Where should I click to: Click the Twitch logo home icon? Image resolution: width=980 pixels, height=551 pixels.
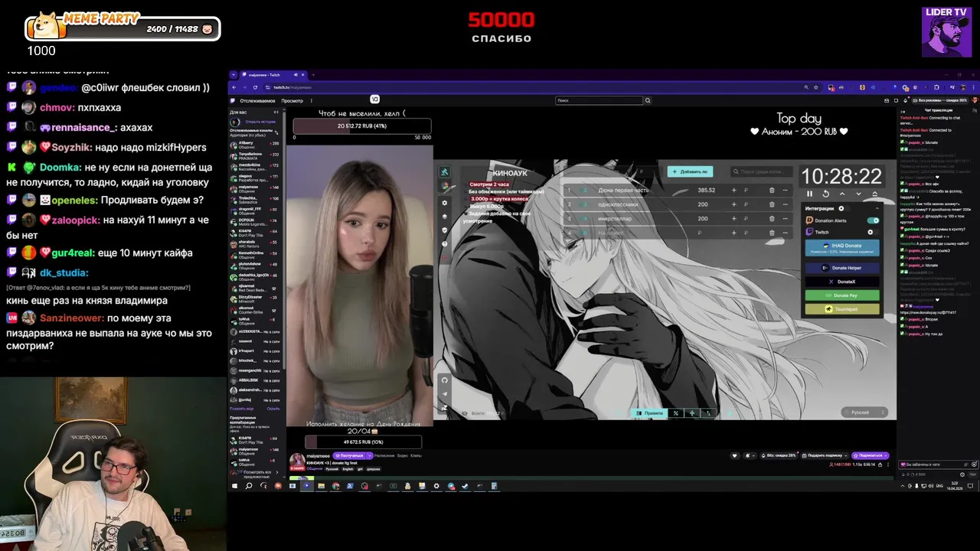click(233, 100)
